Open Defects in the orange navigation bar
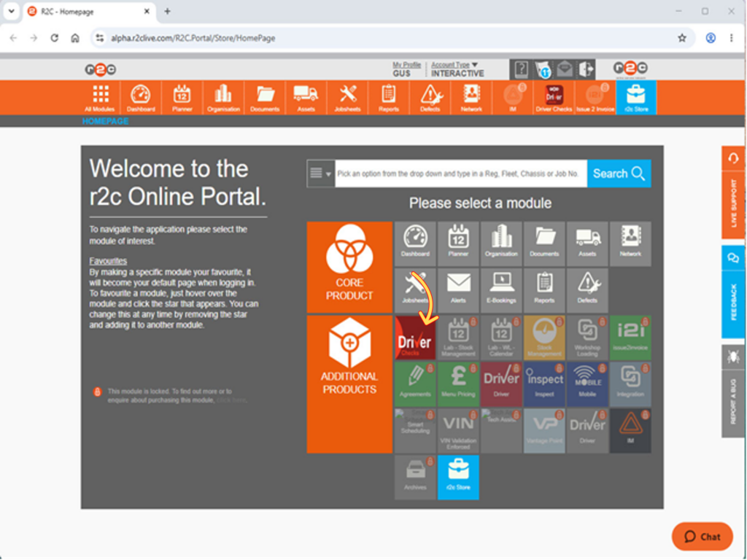Image resolution: width=747 pixels, height=560 pixels. click(x=430, y=98)
